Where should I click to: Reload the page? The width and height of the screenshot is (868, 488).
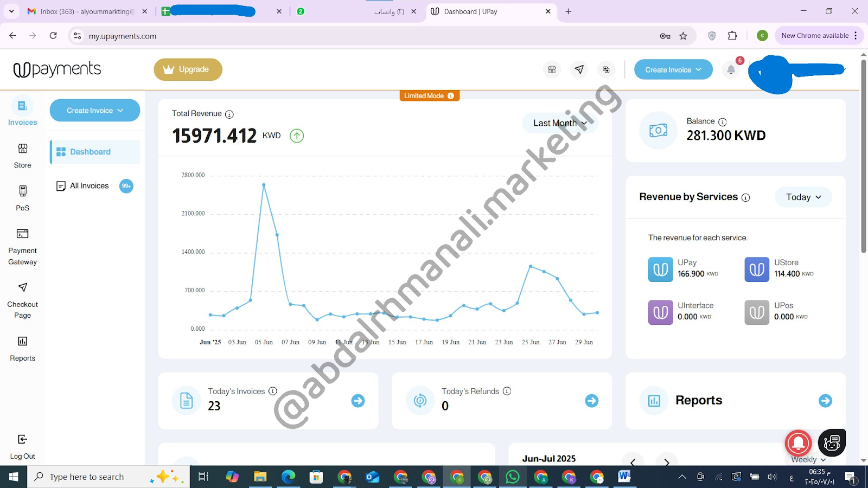pyautogui.click(x=53, y=36)
